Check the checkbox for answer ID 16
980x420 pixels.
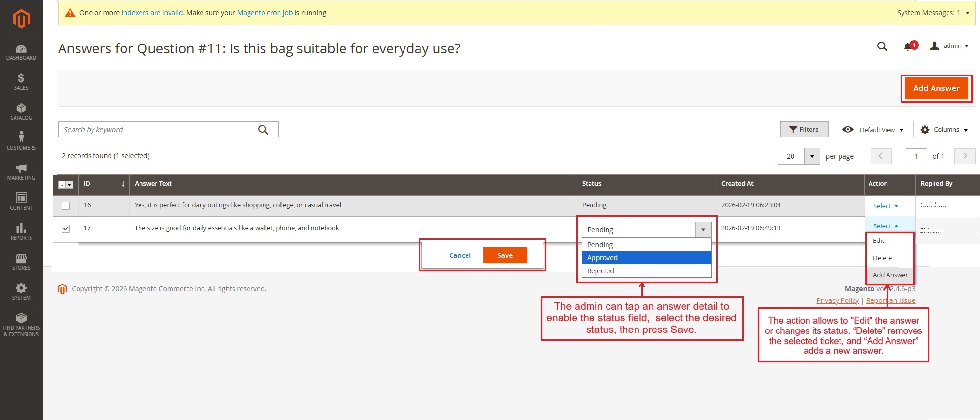click(x=66, y=206)
